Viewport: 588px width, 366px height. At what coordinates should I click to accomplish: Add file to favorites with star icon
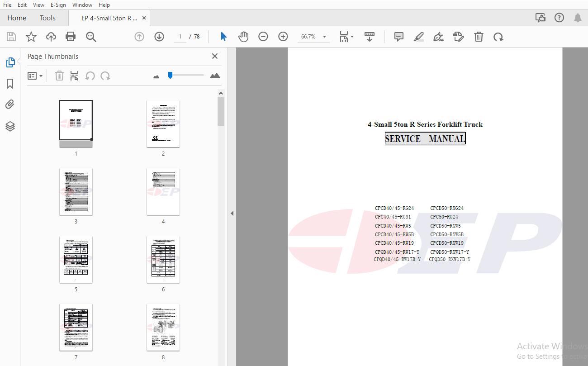point(31,37)
